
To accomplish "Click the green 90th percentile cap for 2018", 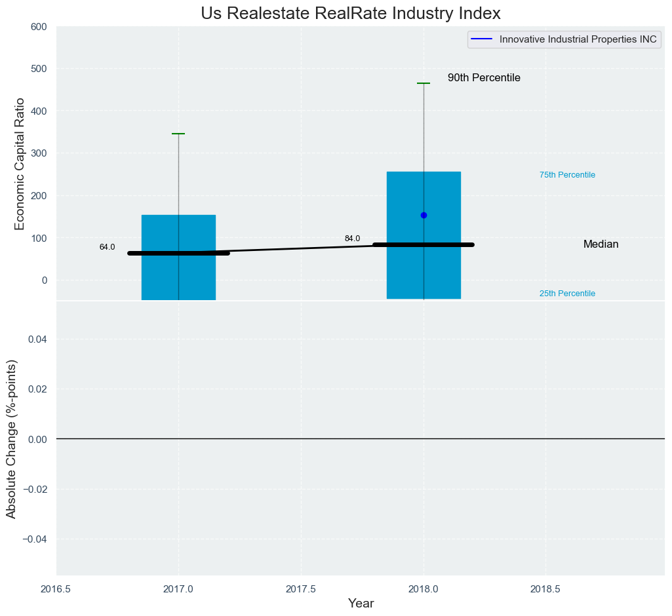I will (424, 83).
